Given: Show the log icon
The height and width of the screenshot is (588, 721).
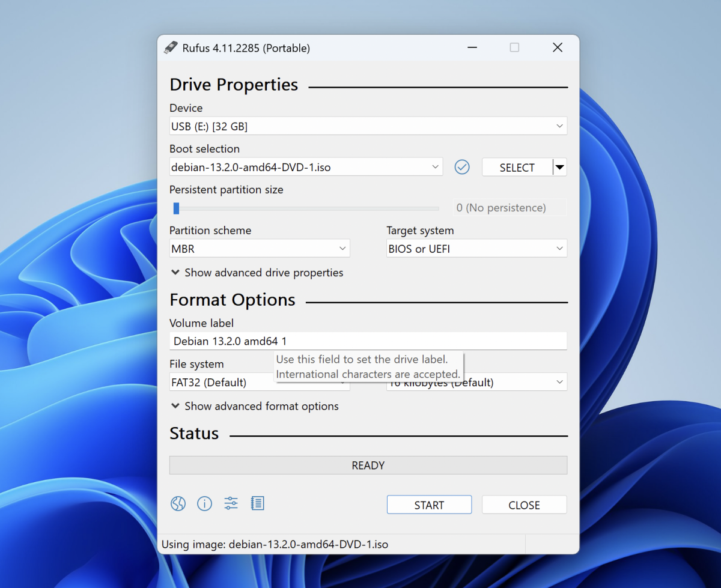Looking at the screenshot, I should 258,504.
